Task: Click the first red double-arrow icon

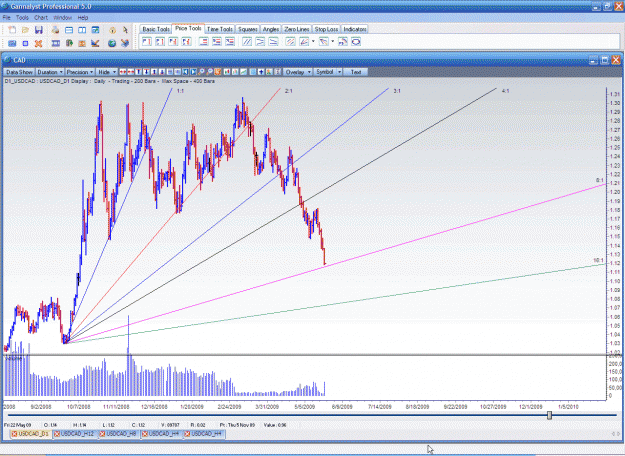Action: (x=122, y=72)
